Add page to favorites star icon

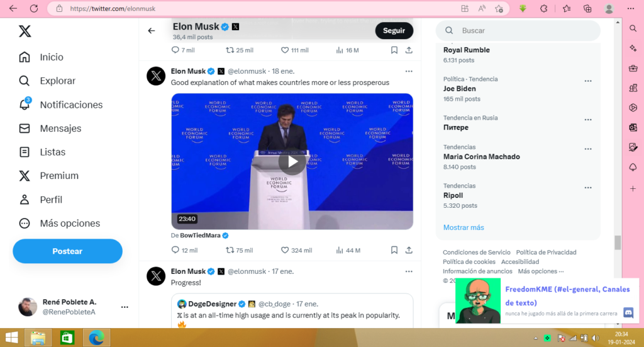click(499, 9)
